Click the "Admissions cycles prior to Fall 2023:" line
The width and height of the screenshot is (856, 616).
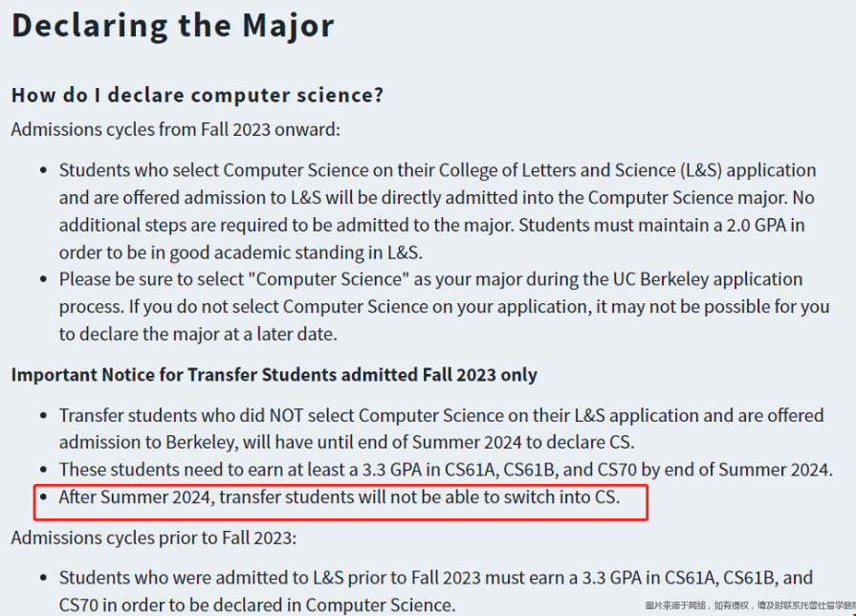[x=153, y=538]
